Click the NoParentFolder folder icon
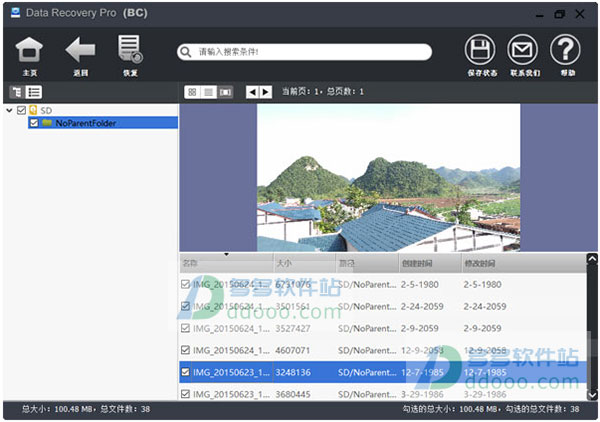The height and width of the screenshot is (422, 600). pos(47,123)
